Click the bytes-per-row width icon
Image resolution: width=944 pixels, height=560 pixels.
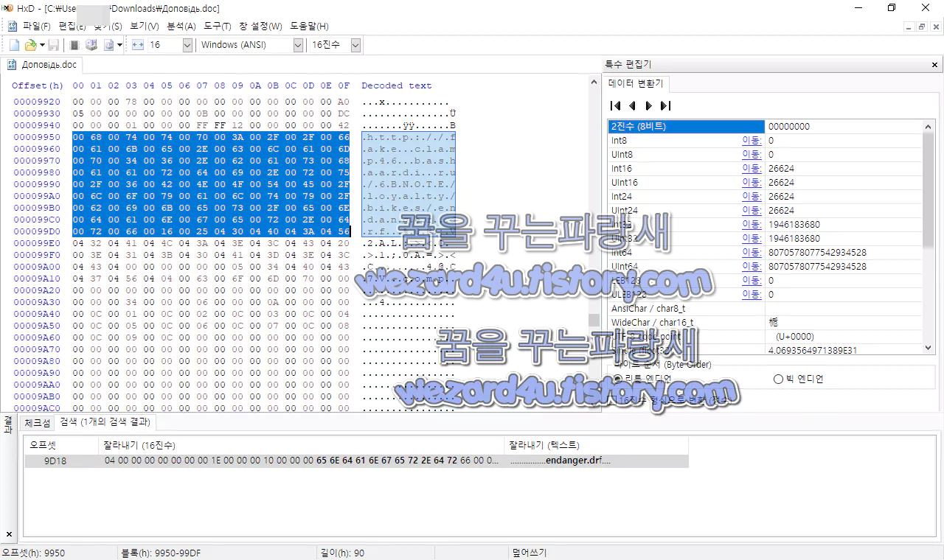pos(137,44)
